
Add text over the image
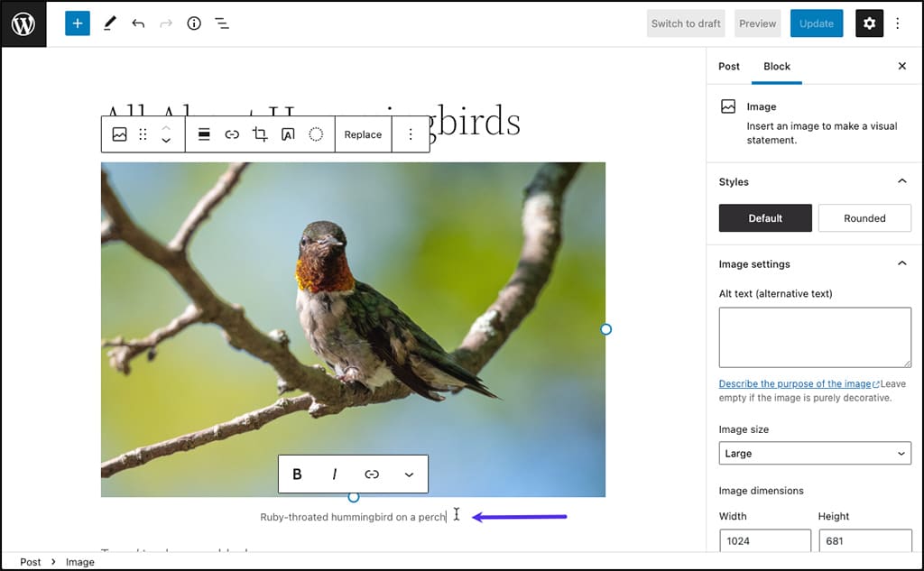pyautogui.click(x=286, y=134)
